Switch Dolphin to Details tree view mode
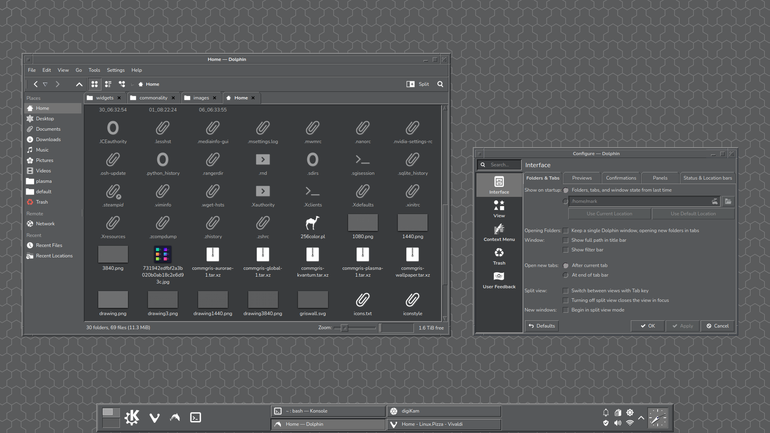 pyautogui.click(x=122, y=84)
